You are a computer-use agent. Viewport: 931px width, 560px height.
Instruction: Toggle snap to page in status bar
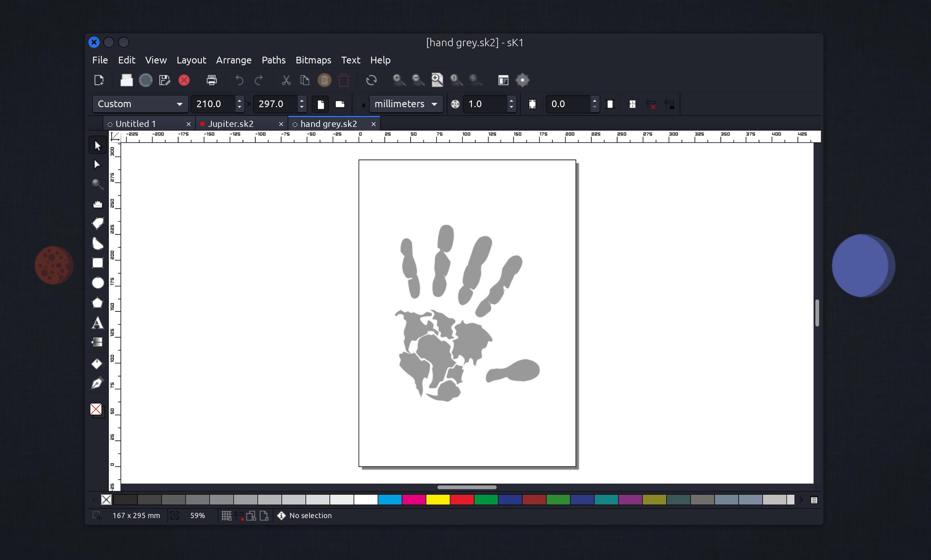264,515
